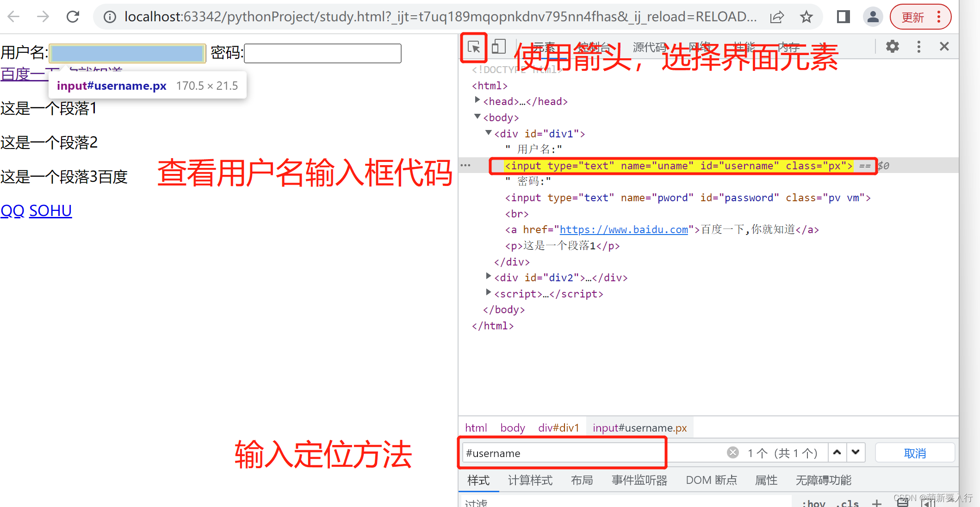
Task: Click the 密码 password input field
Action: (x=323, y=53)
